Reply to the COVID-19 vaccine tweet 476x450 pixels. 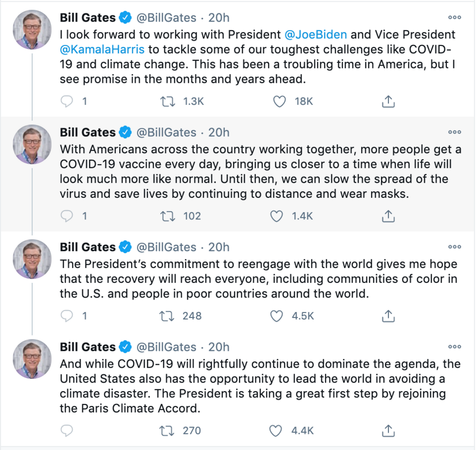pyautogui.click(x=67, y=216)
